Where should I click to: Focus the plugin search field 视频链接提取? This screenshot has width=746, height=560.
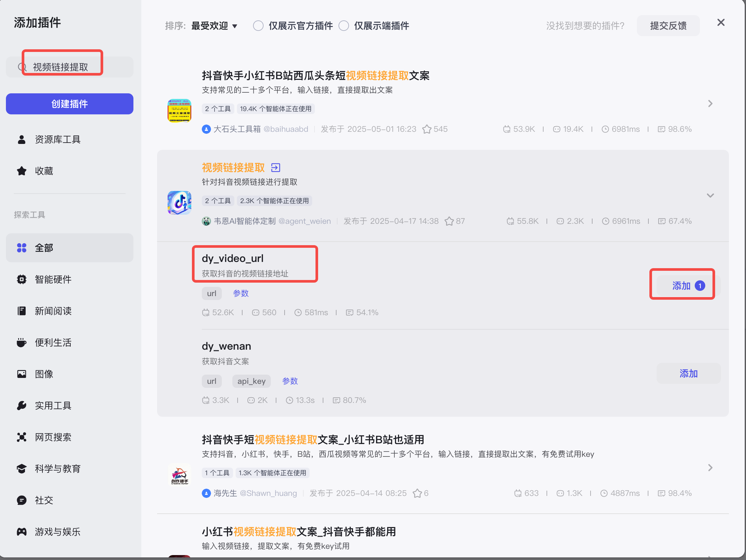pyautogui.click(x=69, y=67)
